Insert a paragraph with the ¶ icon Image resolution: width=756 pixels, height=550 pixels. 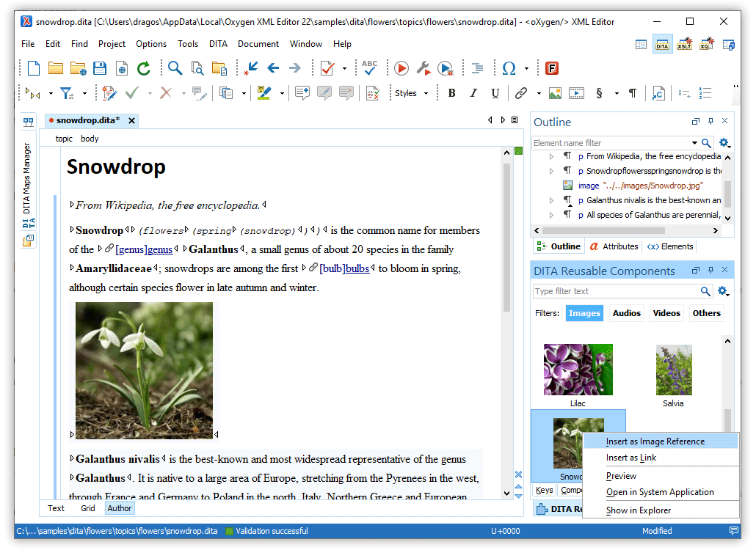point(633,93)
